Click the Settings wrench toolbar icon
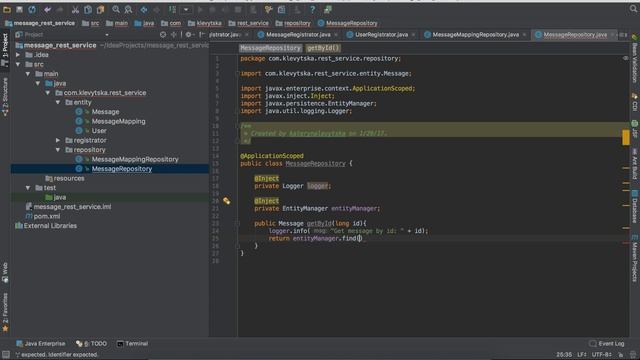This screenshot has height=360, width=640. [x=268, y=9]
